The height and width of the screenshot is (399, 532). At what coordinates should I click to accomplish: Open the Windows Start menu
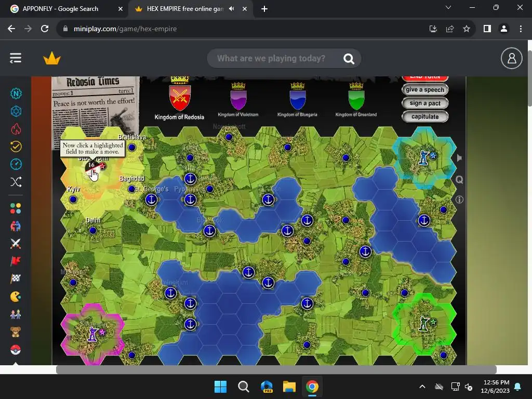(x=220, y=387)
